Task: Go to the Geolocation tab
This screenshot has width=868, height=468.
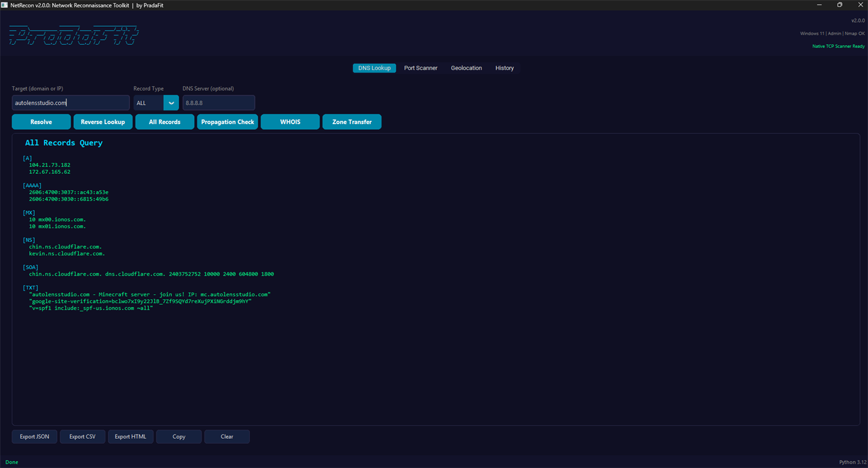Action: click(466, 68)
